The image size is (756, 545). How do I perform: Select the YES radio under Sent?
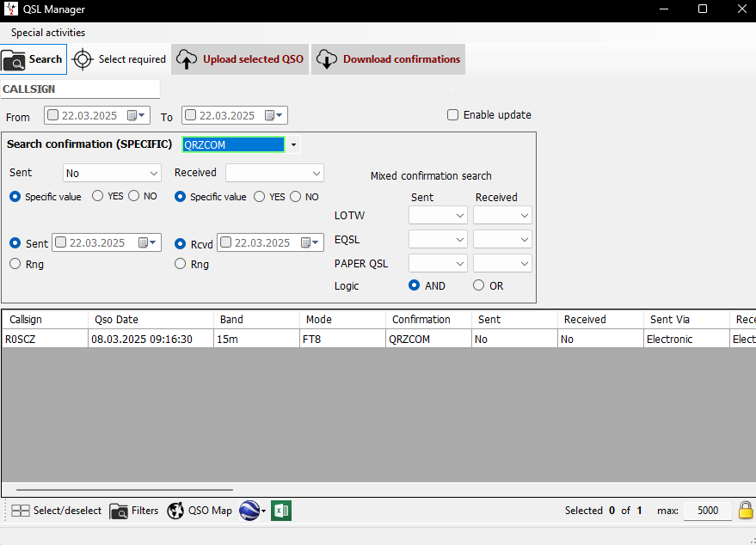98,196
